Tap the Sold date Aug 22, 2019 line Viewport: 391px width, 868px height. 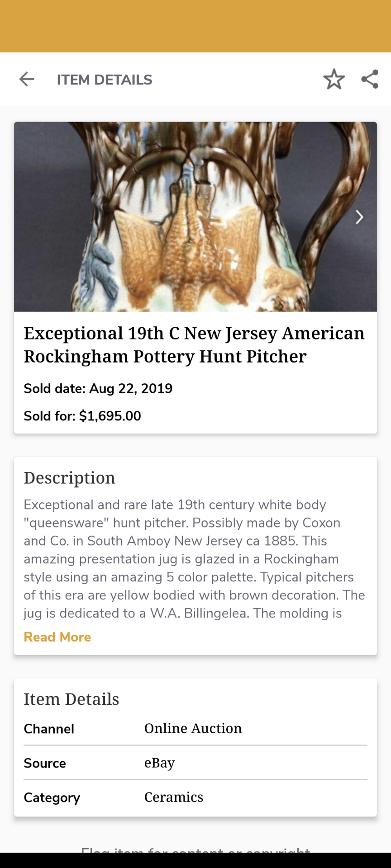pos(98,388)
